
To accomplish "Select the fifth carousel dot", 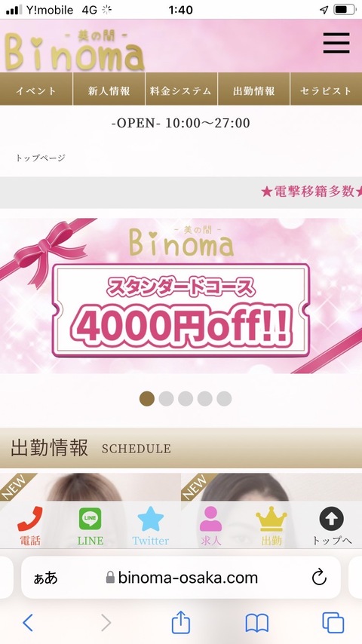I will point(224,398).
